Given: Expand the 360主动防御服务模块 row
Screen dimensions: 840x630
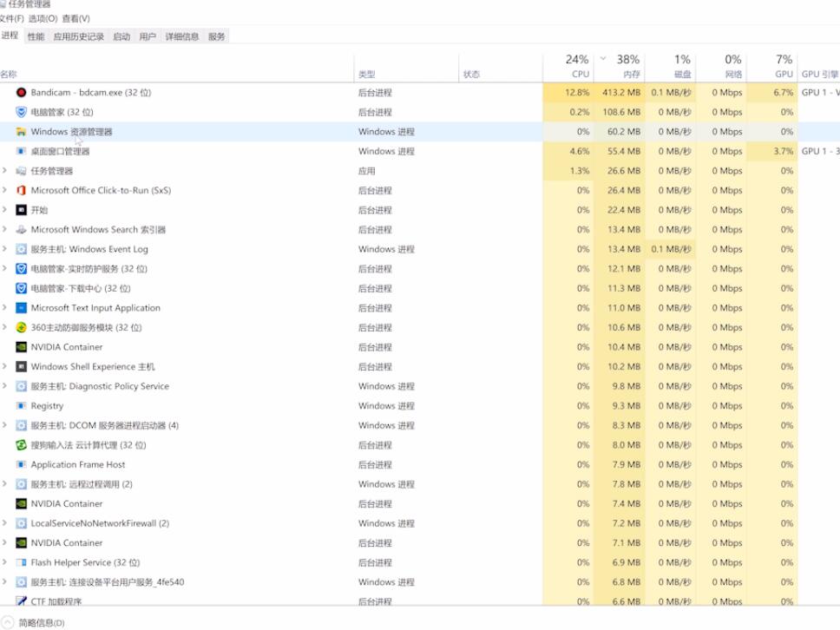Looking at the screenshot, I should point(5,327).
